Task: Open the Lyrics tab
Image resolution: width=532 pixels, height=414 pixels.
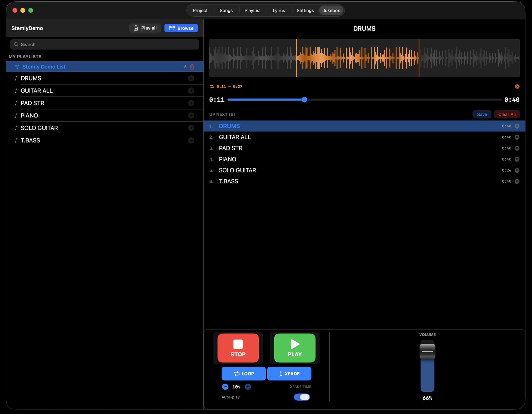Action: click(279, 11)
